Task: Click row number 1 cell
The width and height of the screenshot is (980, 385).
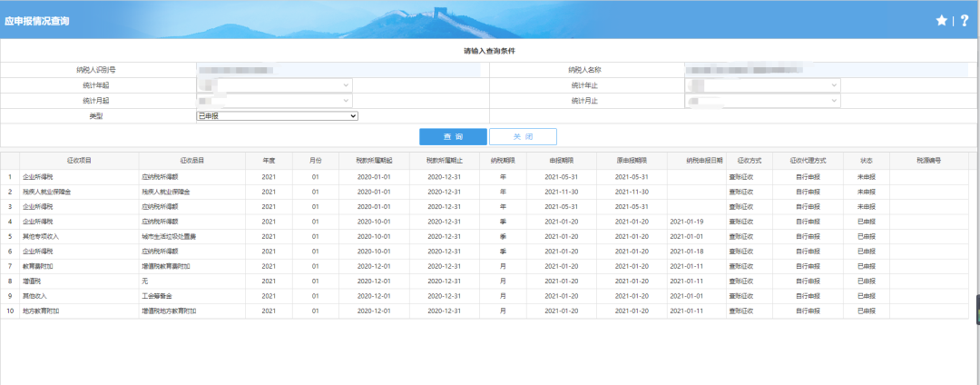Action: (10, 177)
